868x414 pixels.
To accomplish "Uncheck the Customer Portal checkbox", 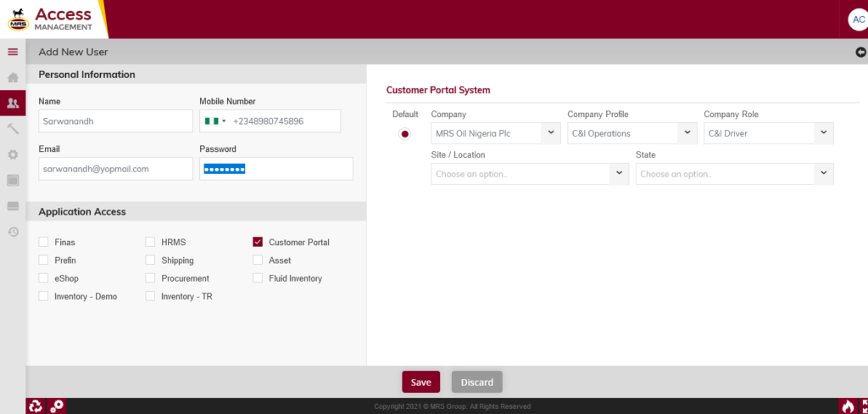I will [258, 242].
